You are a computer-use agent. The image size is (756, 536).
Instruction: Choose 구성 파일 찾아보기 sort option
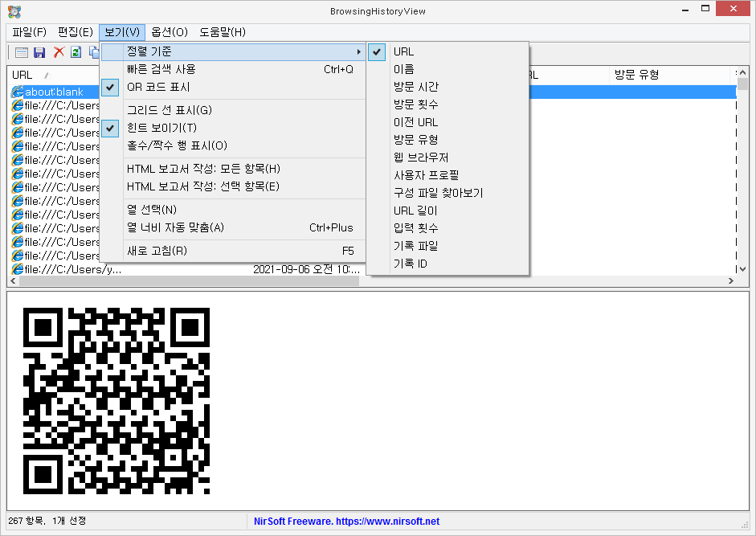coord(447,193)
